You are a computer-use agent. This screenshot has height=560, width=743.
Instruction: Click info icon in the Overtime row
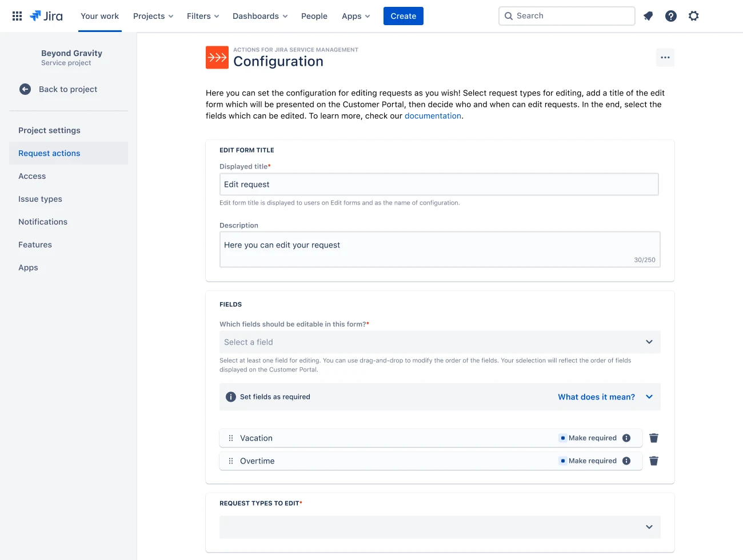click(x=626, y=461)
